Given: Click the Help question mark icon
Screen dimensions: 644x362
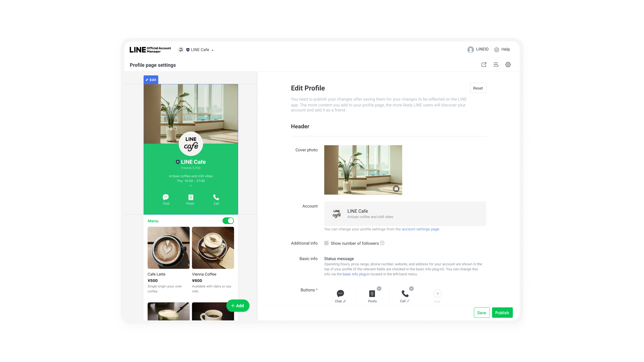Looking at the screenshot, I should click(x=497, y=50).
